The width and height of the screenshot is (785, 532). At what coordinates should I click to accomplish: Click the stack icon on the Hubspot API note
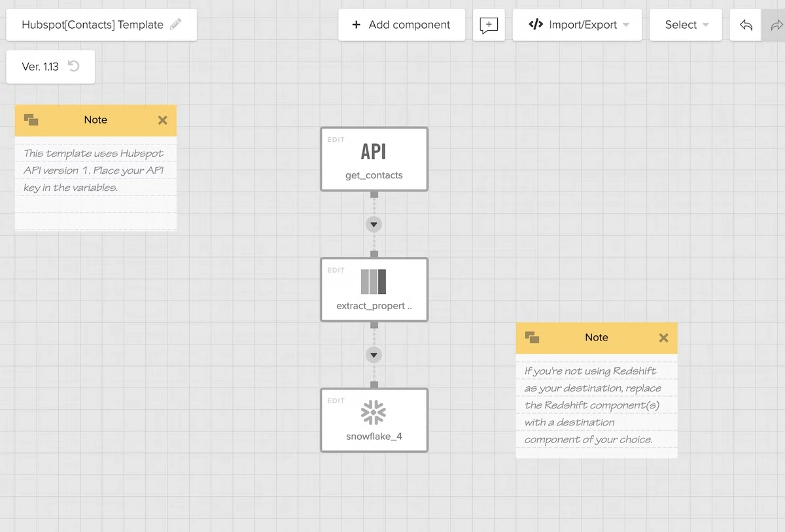[x=31, y=120]
